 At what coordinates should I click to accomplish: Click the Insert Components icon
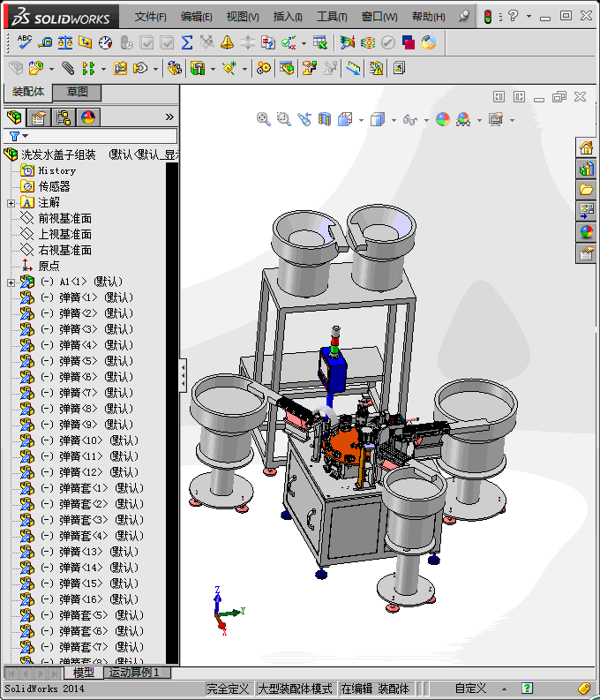(x=36, y=68)
